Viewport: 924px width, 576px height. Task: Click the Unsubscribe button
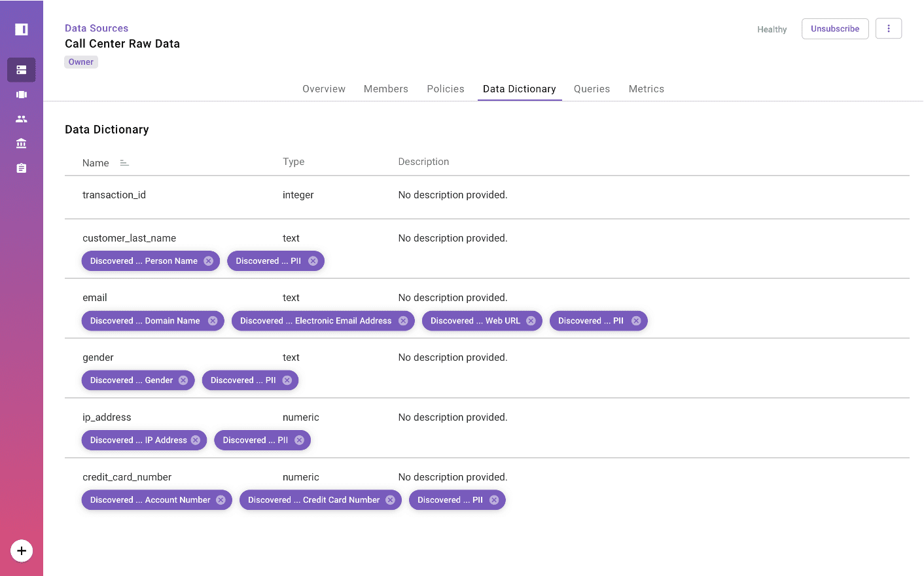pyautogui.click(x=834, y=29)
